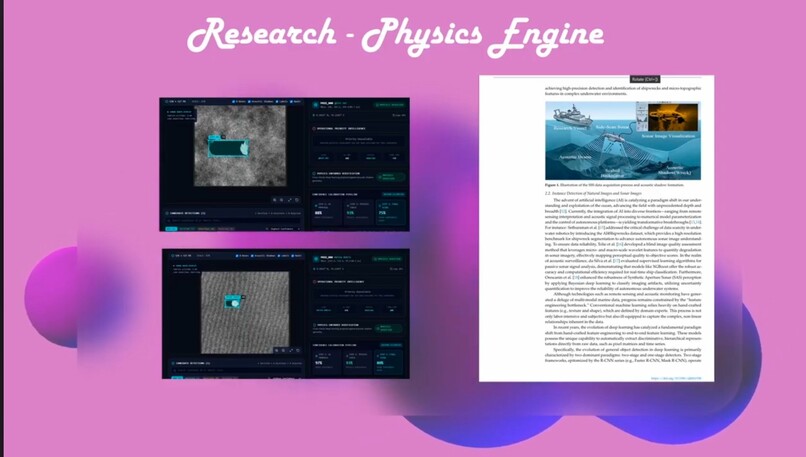Viewport: 806px width, 457px height.
Task: Click green status button in upper dashboard header
Action: [x=390, y=105]
